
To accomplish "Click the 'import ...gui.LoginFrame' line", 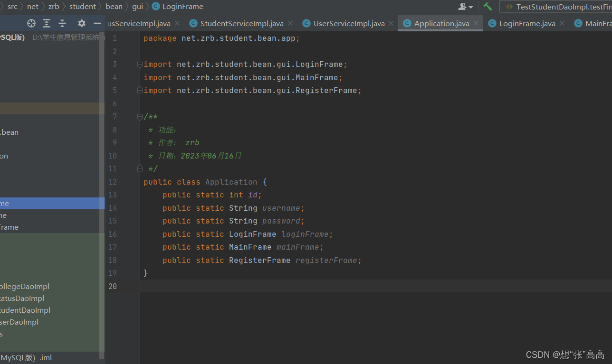I will pos(245,65).
